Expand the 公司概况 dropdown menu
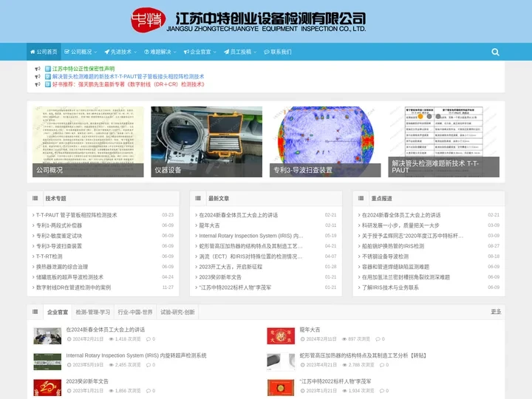This screenshot has height=399, width=532. (x=81, y=52)
